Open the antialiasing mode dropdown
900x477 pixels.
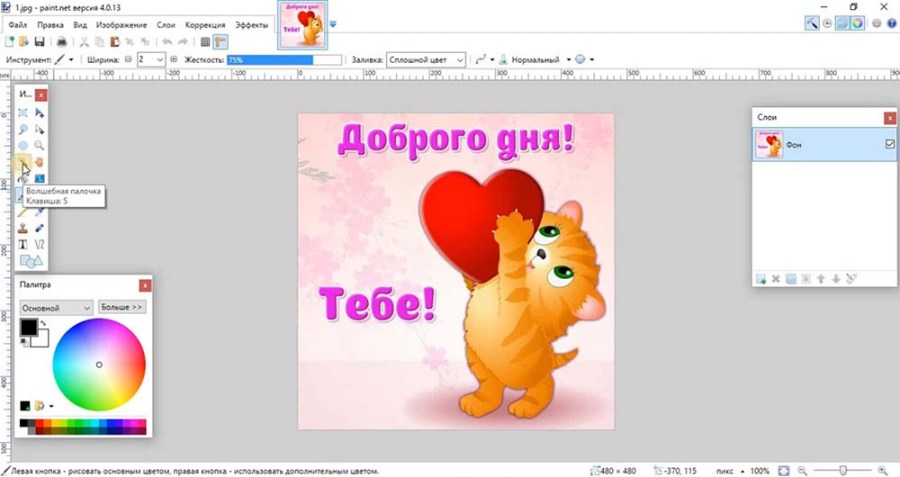click(x=592, y=60)
